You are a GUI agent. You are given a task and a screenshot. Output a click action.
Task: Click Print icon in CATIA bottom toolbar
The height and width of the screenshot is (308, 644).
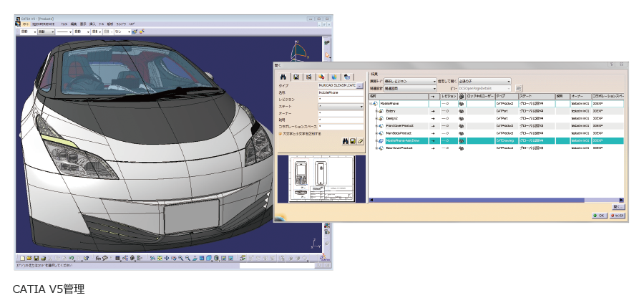tap(43, 259)
